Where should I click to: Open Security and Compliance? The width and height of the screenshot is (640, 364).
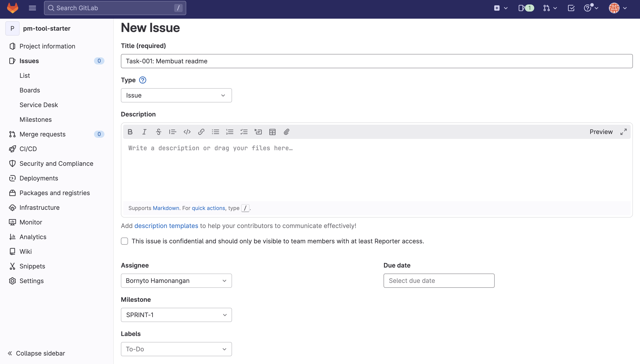tap(56, 164)
